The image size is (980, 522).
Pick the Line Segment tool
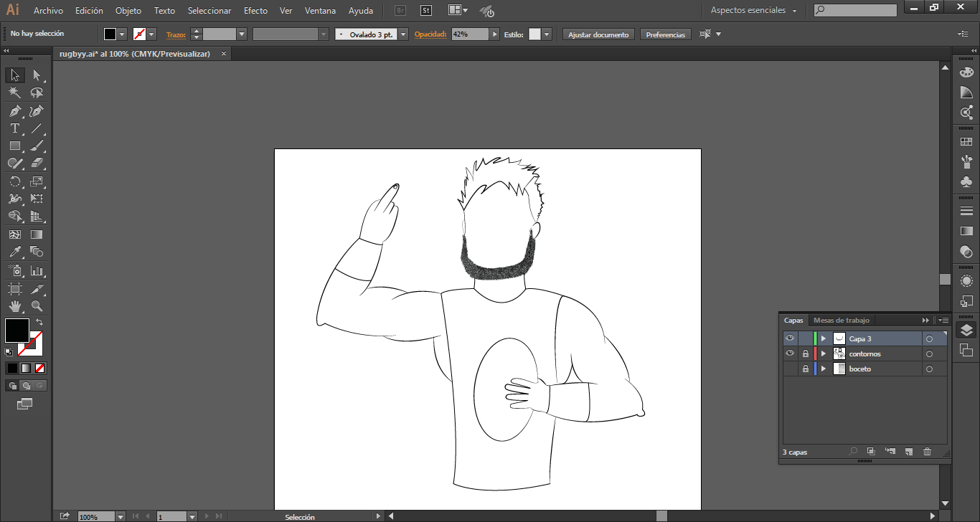pyautogui.click(x=37, y=129)
